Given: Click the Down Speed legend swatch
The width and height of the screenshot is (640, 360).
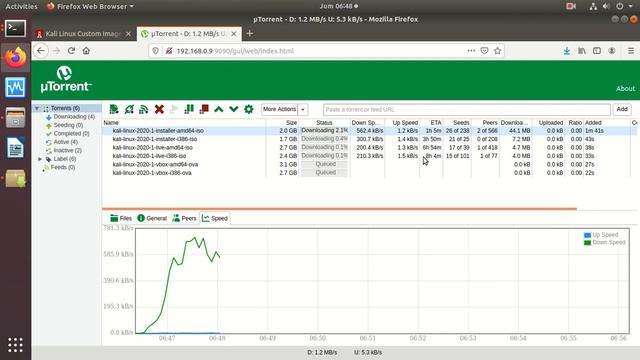Looking at the screenshot, I should (587, 242).
